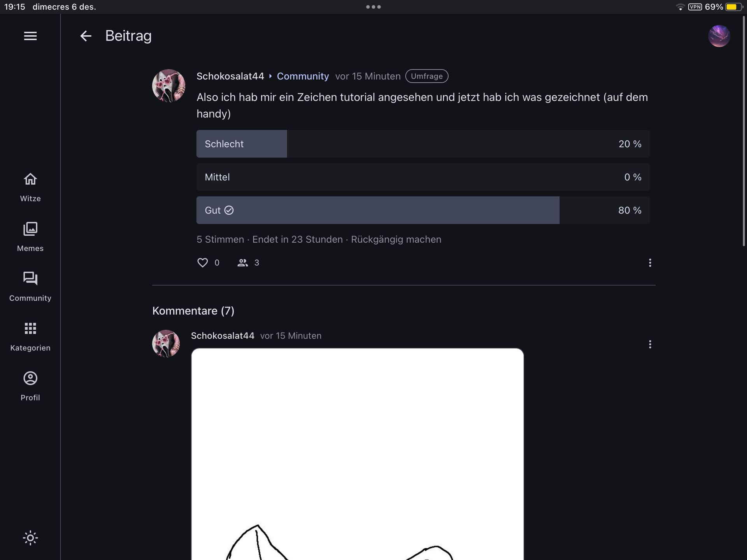Select the Mittel poll option

click(x=423, y=177)
